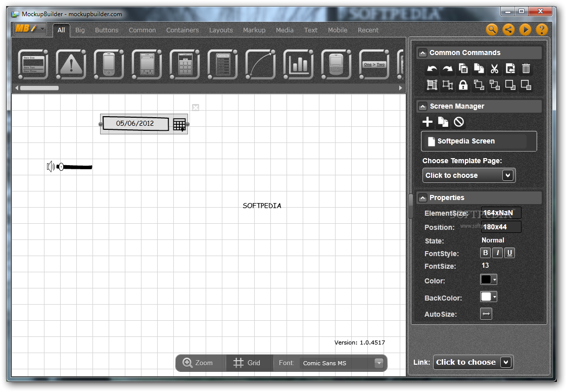Click the Redo arrow in Common Commands

click(448, 69)
